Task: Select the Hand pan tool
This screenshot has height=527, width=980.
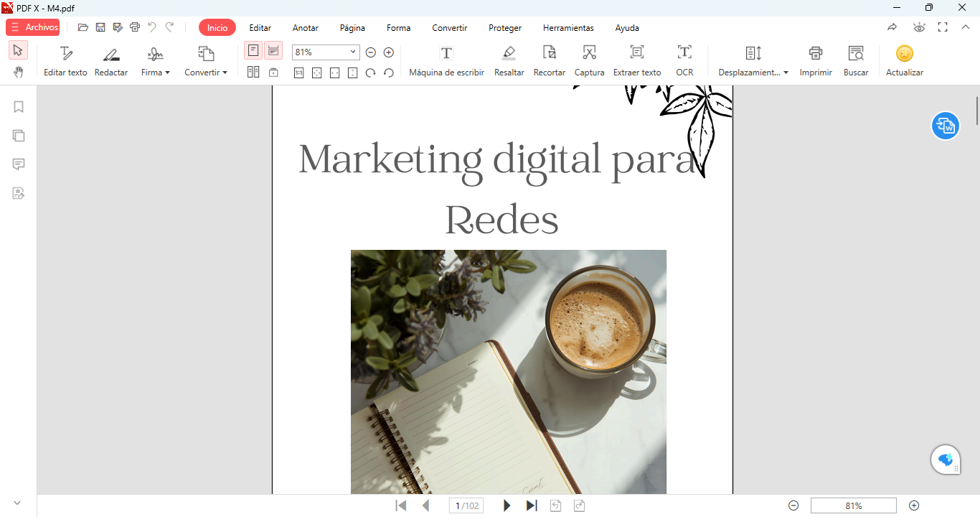Action: (18, 72)
